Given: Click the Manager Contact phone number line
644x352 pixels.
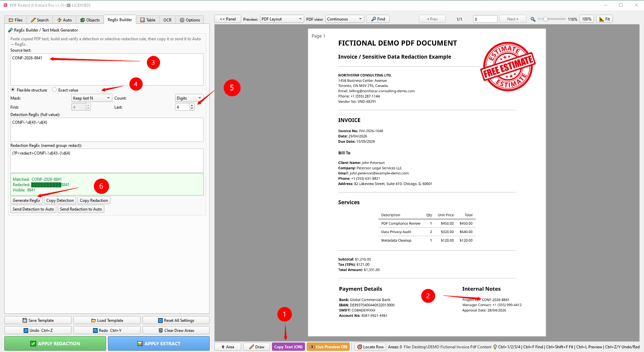Looking at the screenshot, I should coord(492,305).
